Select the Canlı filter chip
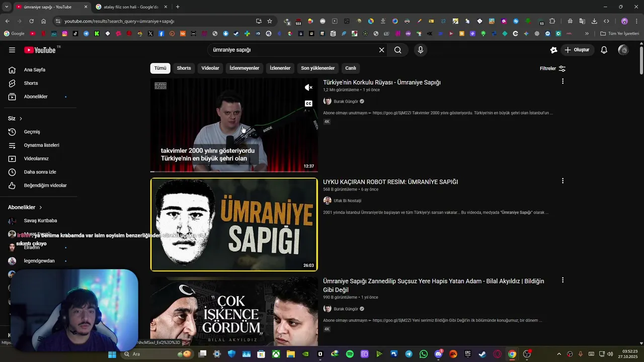The height and width of the screenshot is (362, 644). coord(351,68)
